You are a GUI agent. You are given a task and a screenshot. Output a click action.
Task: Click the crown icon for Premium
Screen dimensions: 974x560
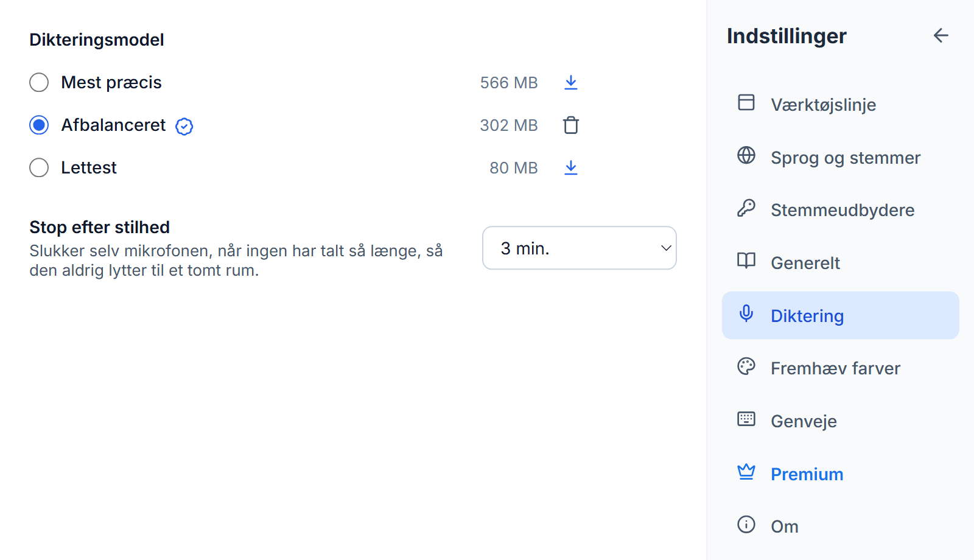(x=746, y=472)
